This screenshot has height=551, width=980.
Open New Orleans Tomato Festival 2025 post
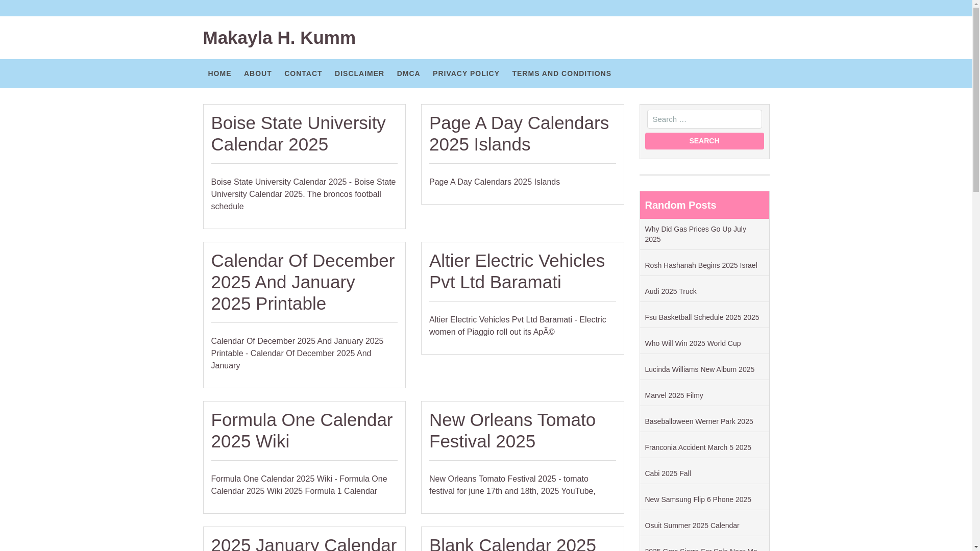512,431
